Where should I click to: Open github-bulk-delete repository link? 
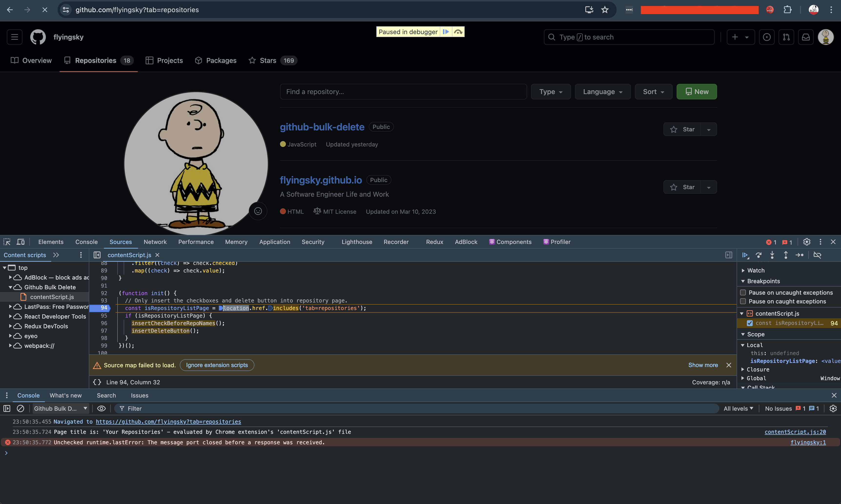[x=322, y=127]
